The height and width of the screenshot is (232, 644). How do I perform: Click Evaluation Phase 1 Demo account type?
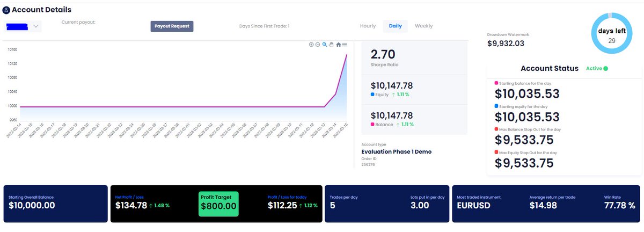point(397,151)
